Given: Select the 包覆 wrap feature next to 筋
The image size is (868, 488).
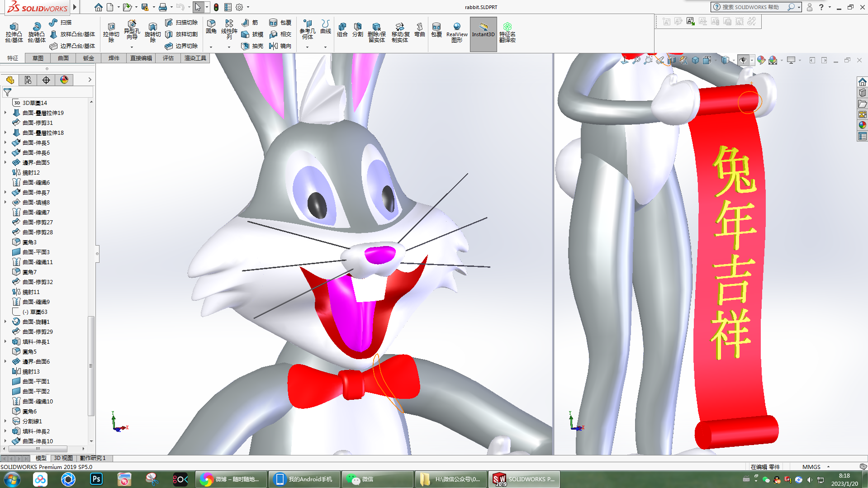Looking at the screenshot, I should point(280,22).
